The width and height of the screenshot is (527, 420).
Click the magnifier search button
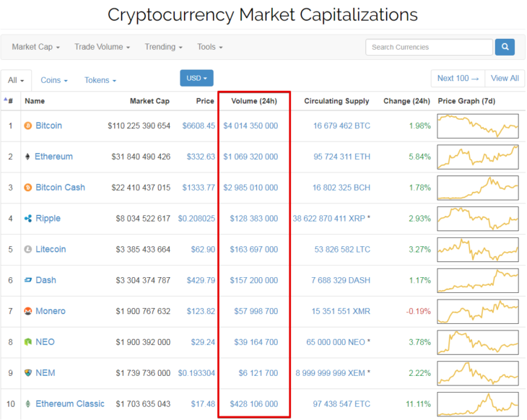coord(505,47)
